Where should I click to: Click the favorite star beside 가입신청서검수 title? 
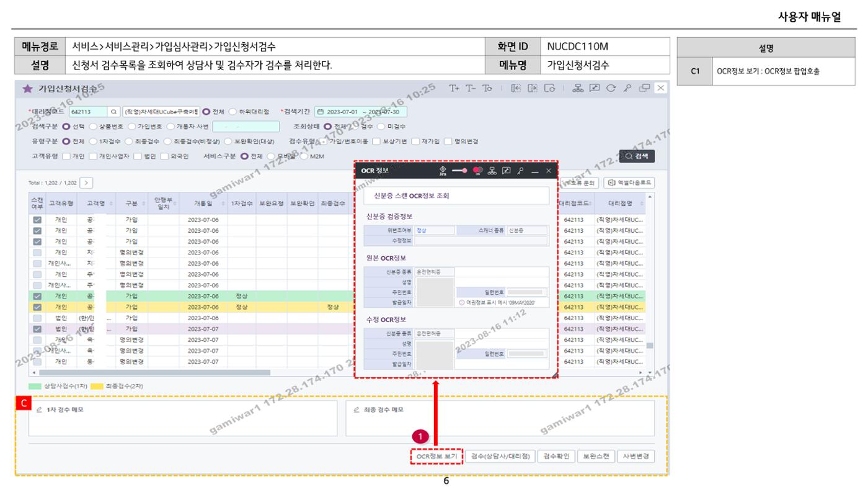pos(27,89)
